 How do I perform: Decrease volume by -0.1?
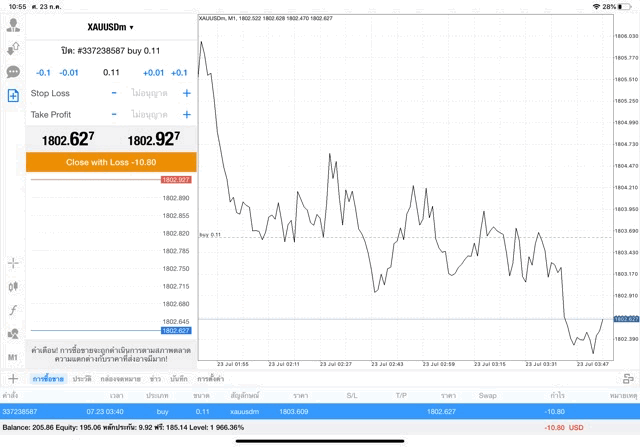(43, 72)
